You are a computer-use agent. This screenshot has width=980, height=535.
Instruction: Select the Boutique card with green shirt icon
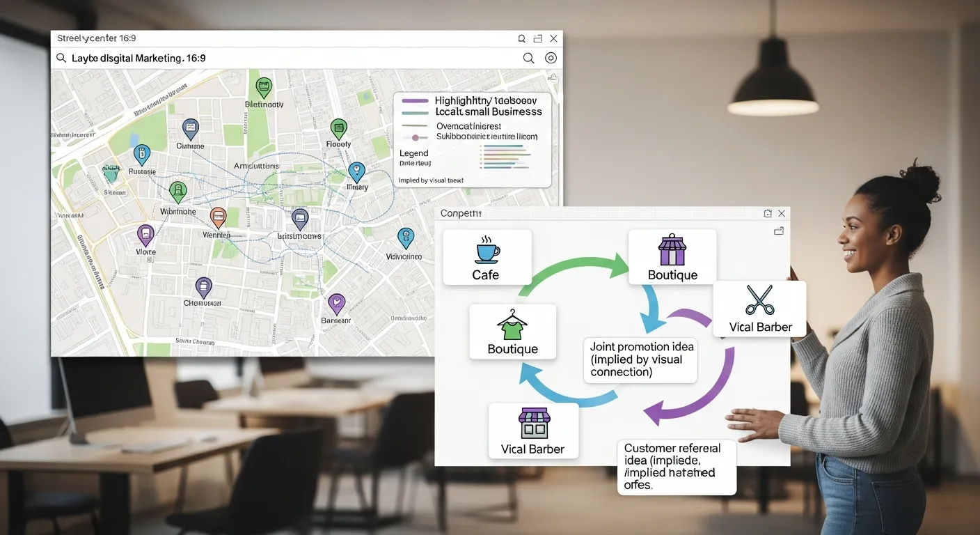click(x=512, y=332)
